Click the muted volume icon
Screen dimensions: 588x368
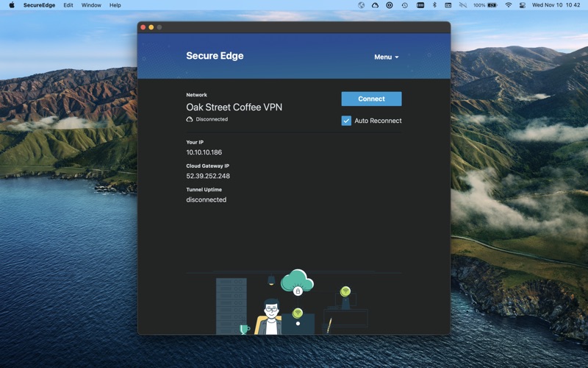[463, 5]
